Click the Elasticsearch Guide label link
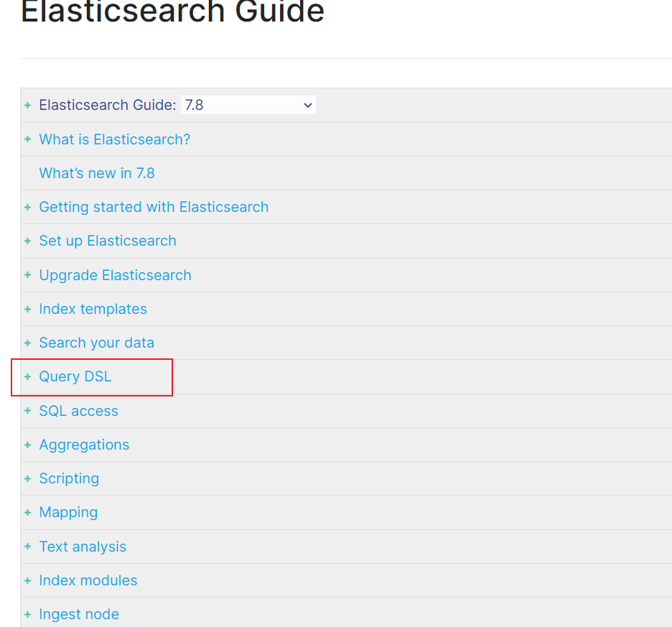This screenshot has height=627, width=672. 107,105
